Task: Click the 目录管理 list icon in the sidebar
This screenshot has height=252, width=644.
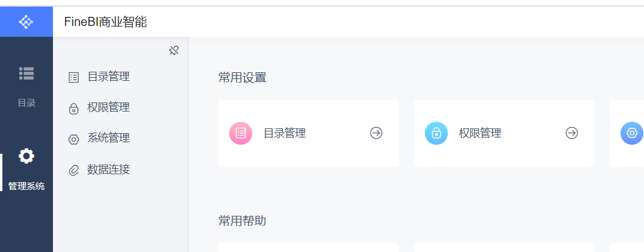Action: tap(73, 77)
